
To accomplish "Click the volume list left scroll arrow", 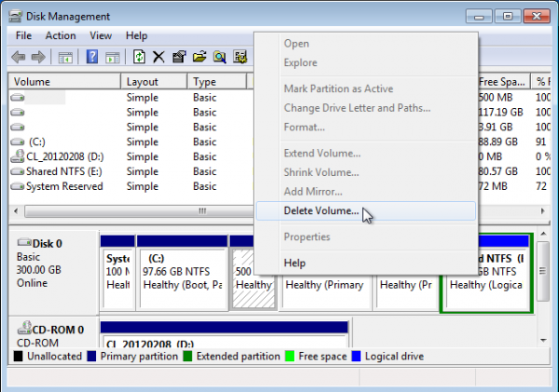I will 16,211.
